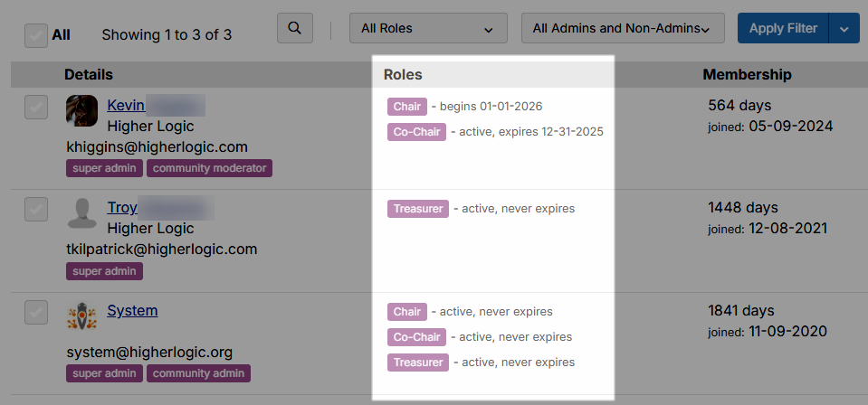Click Kevin's Co-Chair role badge
This screenshot has width=868, height=405.
coord(417,132)
